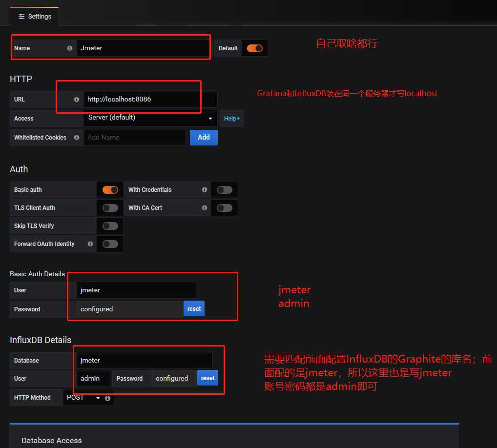Click the With CA Cert info icon
Viewport: 497px width, 448px height.
[x=205, y=208]
